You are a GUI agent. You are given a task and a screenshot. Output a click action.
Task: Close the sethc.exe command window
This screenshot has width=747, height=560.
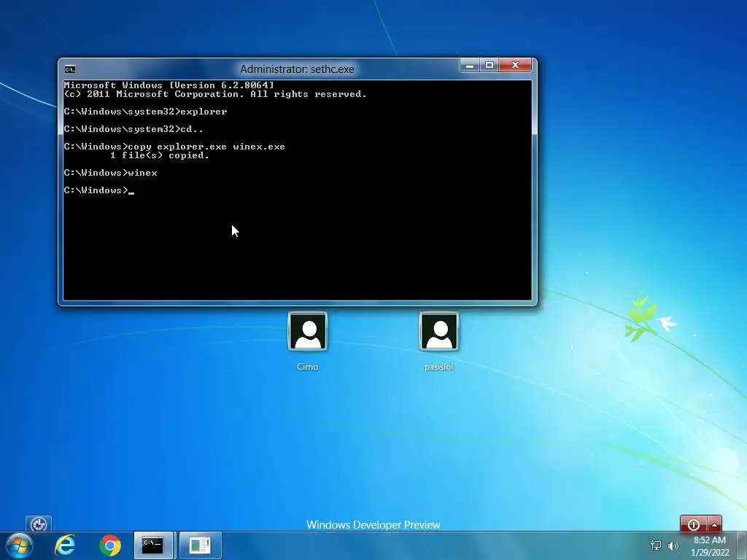pyautogui.click(x=515, y=65)
